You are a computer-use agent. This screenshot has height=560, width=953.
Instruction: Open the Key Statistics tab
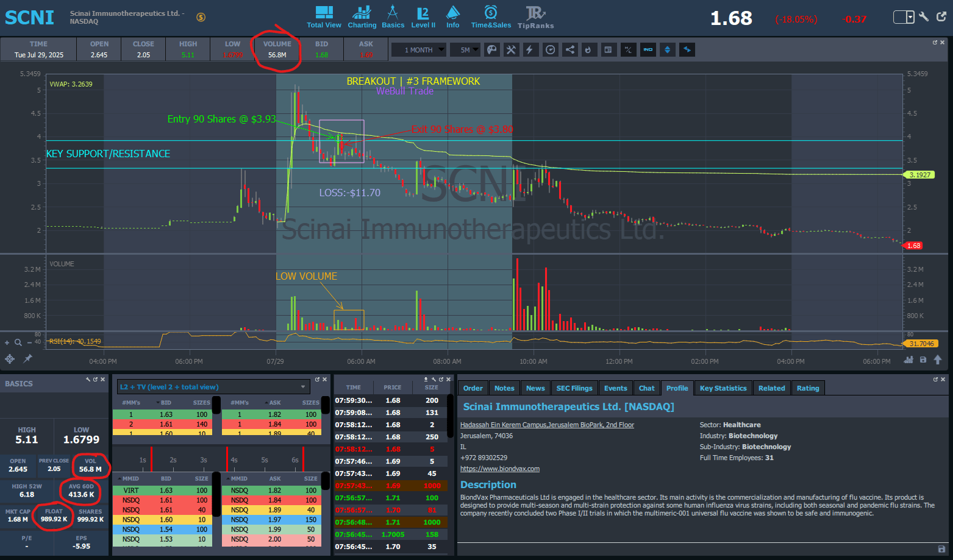point(723,388)
